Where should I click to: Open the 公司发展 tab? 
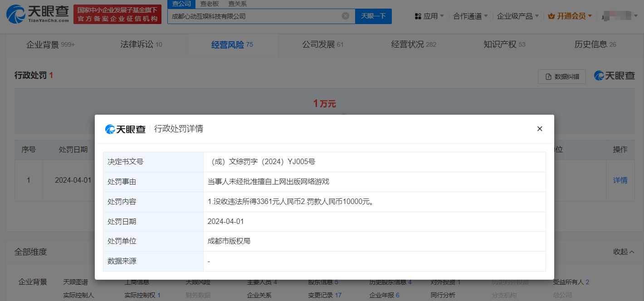pyautogui.click(x=323, y=44)
